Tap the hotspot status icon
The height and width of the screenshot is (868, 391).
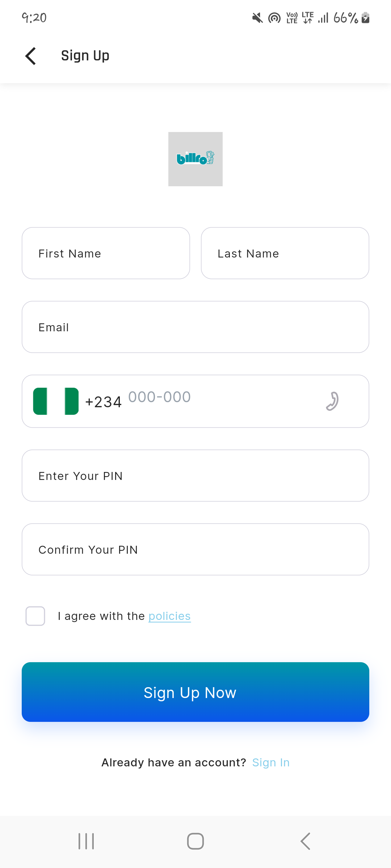[x=274, y=17]
